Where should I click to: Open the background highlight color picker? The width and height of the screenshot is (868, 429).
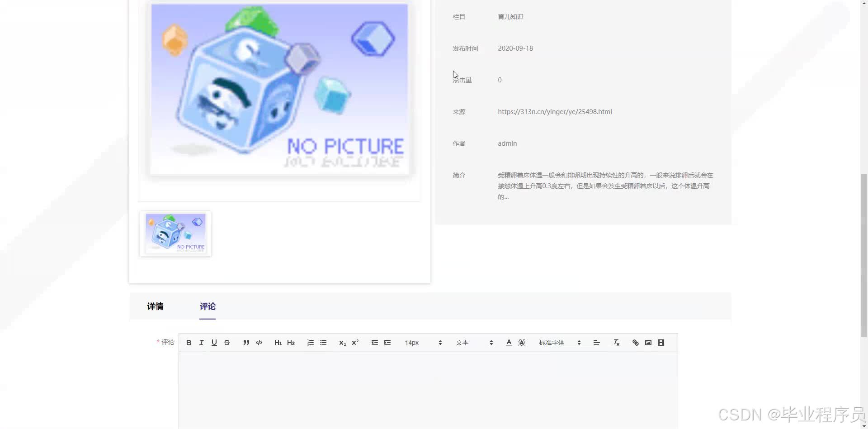(522, 343)
